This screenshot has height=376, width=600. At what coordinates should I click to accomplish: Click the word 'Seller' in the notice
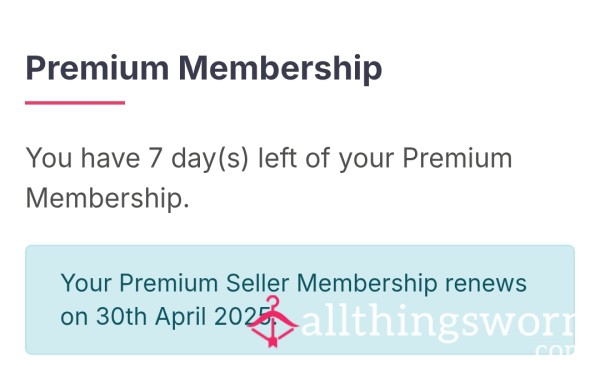pos(258,283)
